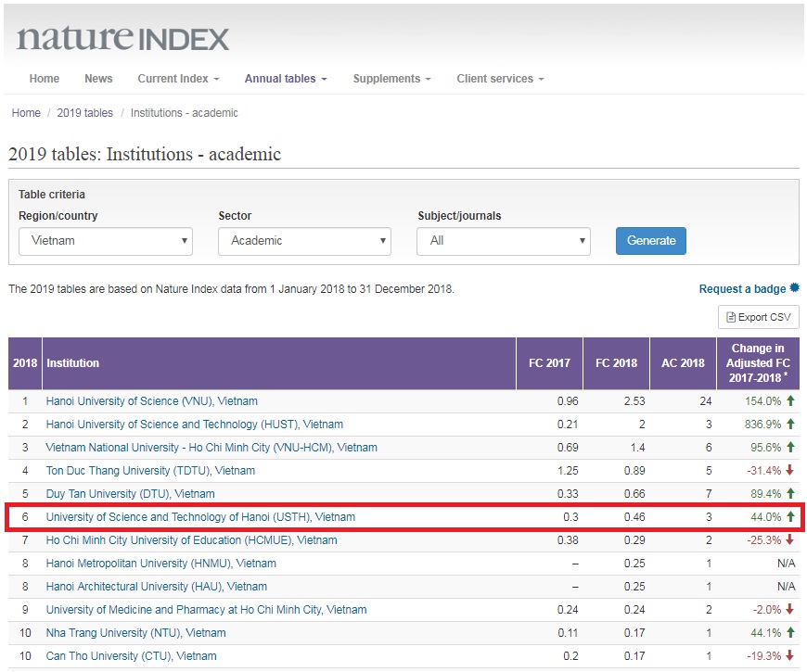Click green up arrow for Hanoi University of Science
The height and width of the screenshot is (672, 807).
pos(790,400)
